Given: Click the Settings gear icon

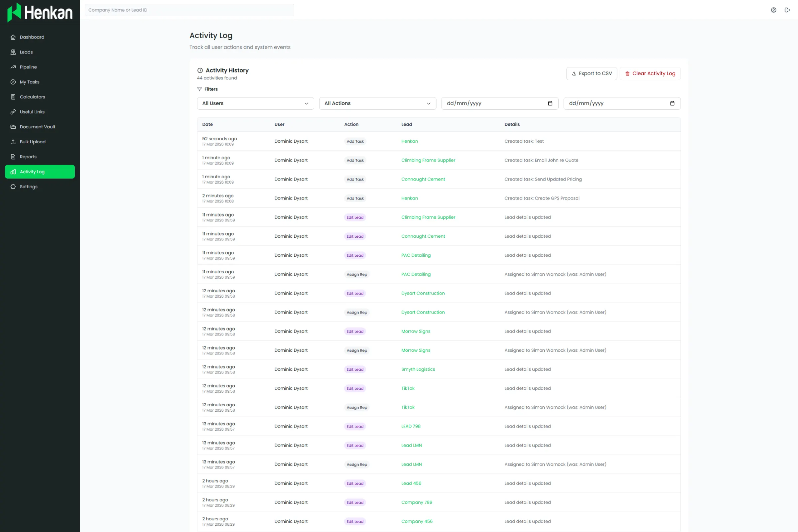Looking at the screenshot, I should (13, 187).
